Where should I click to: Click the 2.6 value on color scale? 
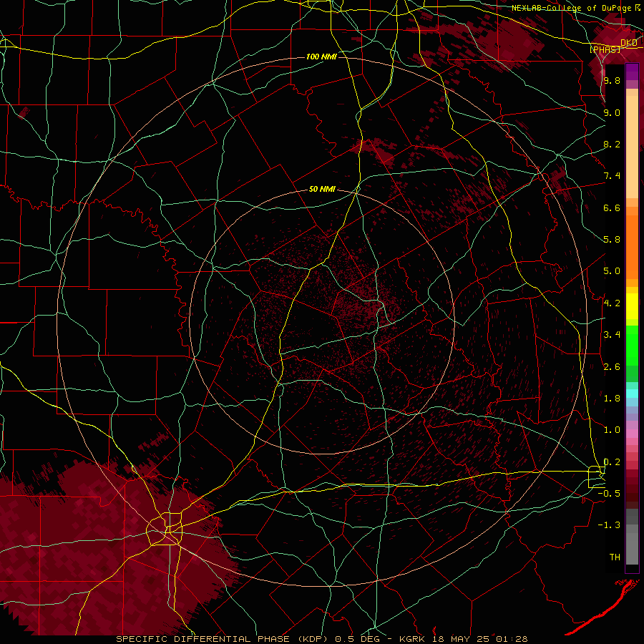point(612,367)
